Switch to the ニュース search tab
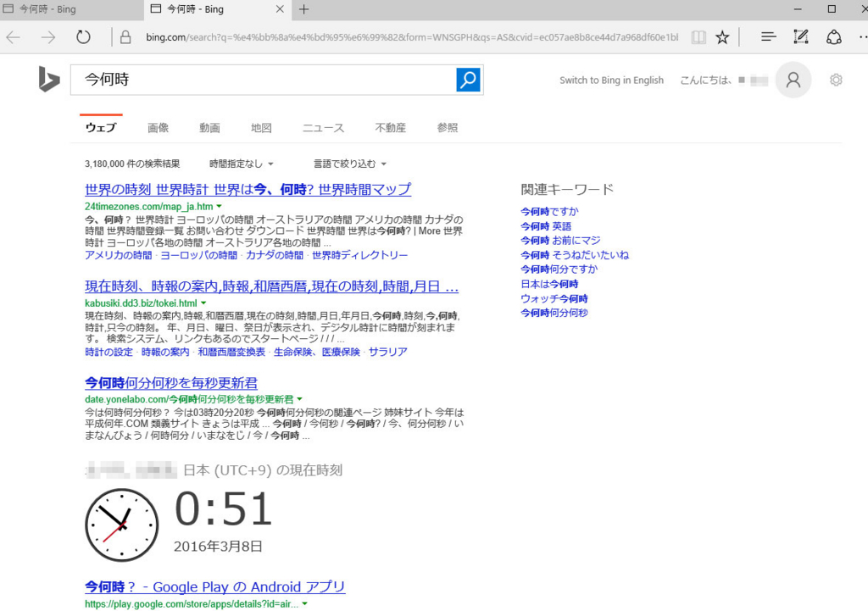868x611 pixels. click(x=323, y=128)
